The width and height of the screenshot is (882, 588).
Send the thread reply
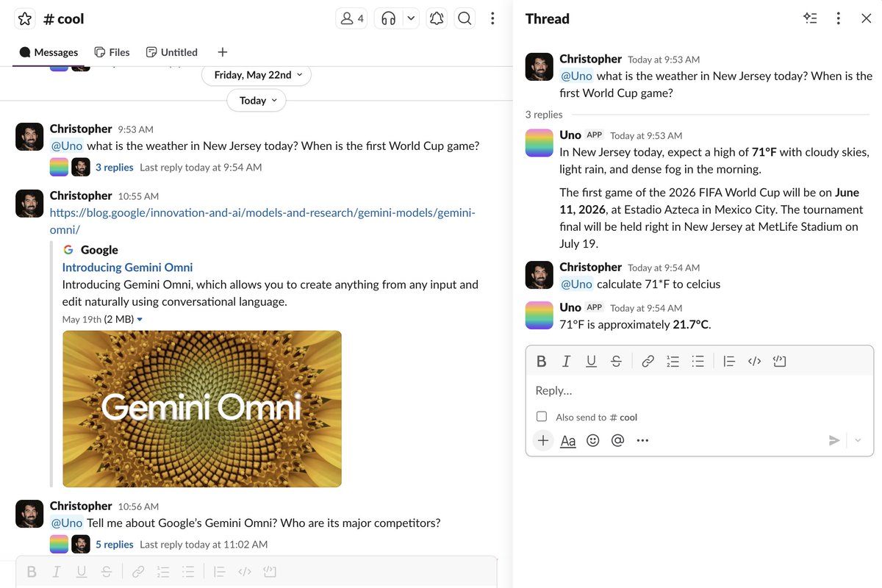click(834, 440)
